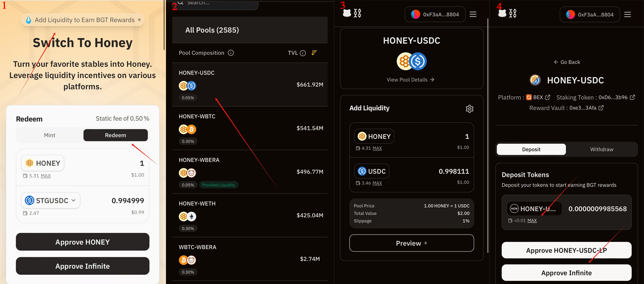Click the USDC amount field 0.998111
The height and width of the screenshot is (284, 644).
click(x=454, y=172)
